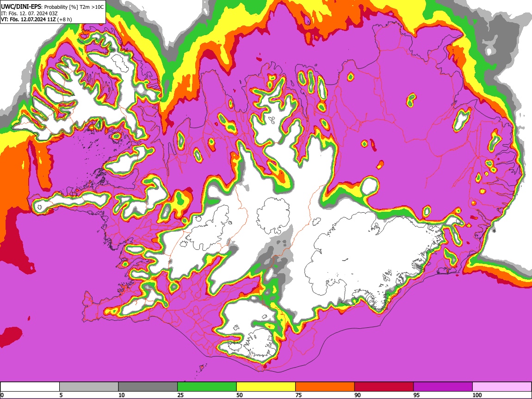This screenshot has height=399, width=532.
Task: Click the legend tick label '75'
Action: 298,395
